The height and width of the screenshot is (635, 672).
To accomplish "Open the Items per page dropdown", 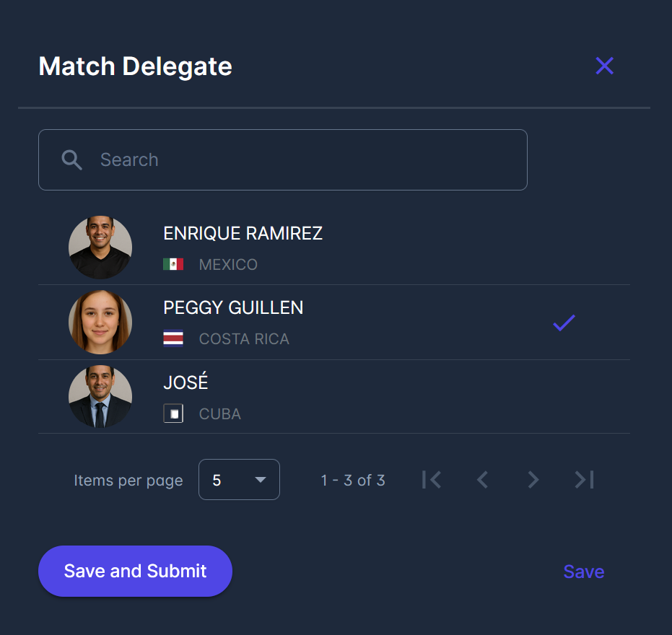I will point(238,480).
